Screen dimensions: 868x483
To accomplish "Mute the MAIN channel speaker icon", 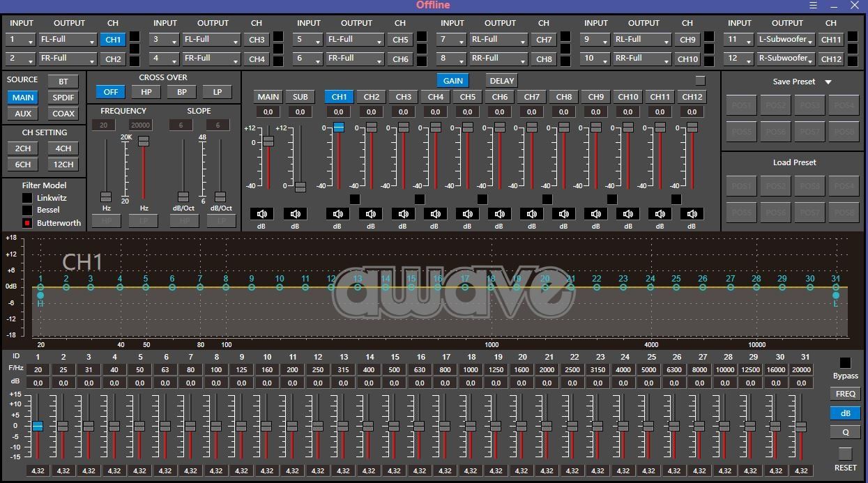I will pos(261,214).
